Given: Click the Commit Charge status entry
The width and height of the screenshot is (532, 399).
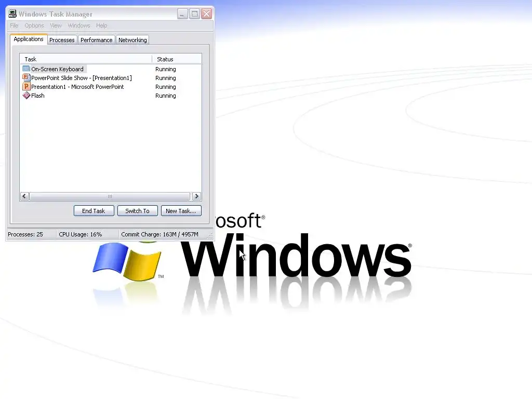Looking at the screenshot, I should pos(159,234).
